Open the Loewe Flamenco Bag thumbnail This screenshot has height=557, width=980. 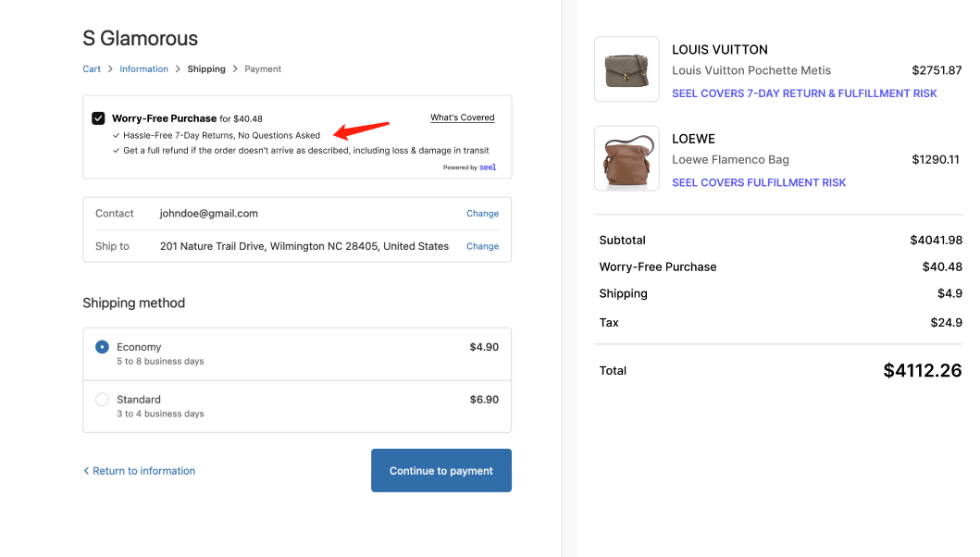626,158
